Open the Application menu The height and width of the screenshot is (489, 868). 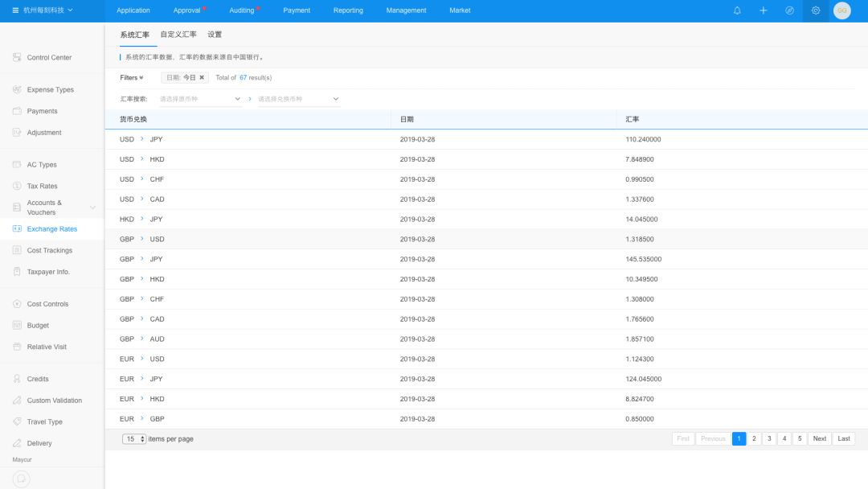[x=133, y=10]
